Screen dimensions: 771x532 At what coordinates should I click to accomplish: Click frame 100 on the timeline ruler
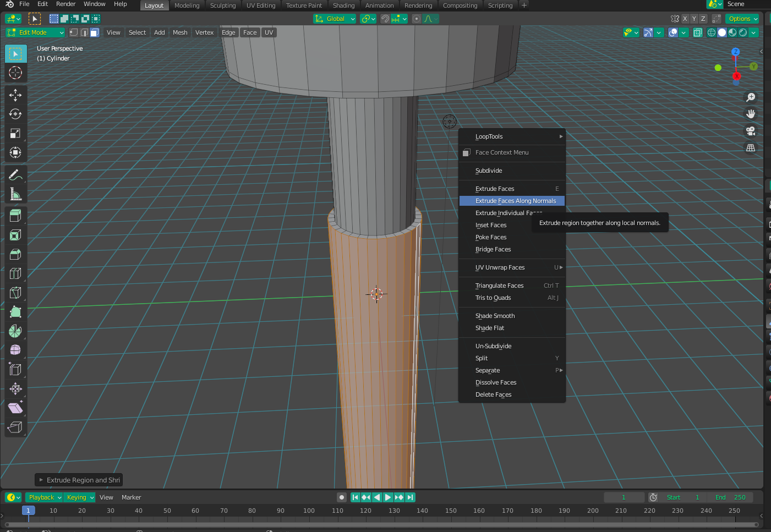pyautogui.click(x=309, y=511)
